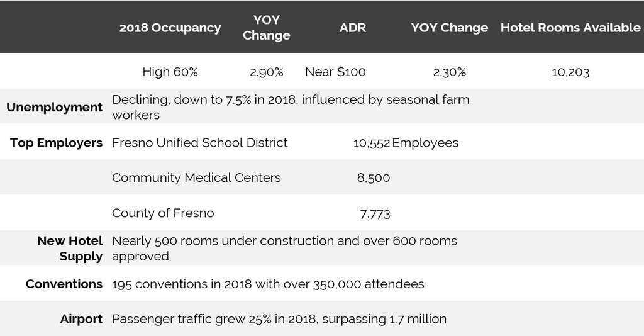644x336 pixels.
Task: Select the Community Medical Centers entry
Action: coord(196,178)
